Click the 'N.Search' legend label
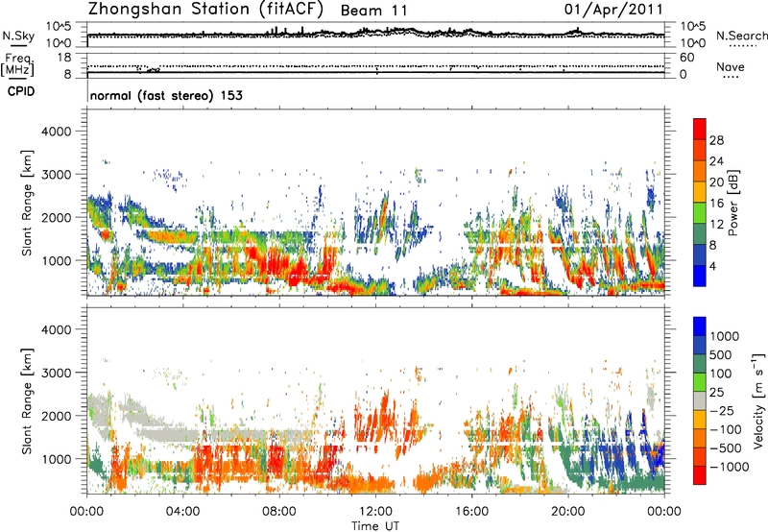The width and height of the screenshot is (768, 532). [741, 36]
